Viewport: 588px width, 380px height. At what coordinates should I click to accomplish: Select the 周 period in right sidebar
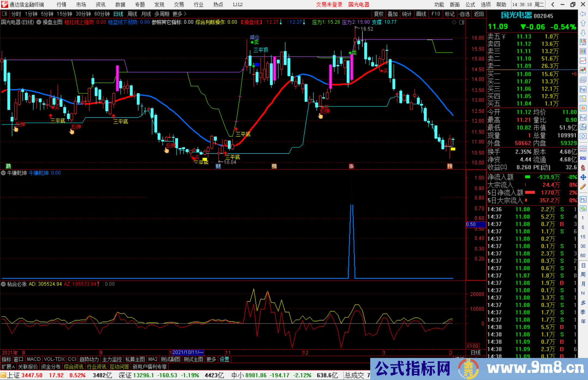point(583,274)
